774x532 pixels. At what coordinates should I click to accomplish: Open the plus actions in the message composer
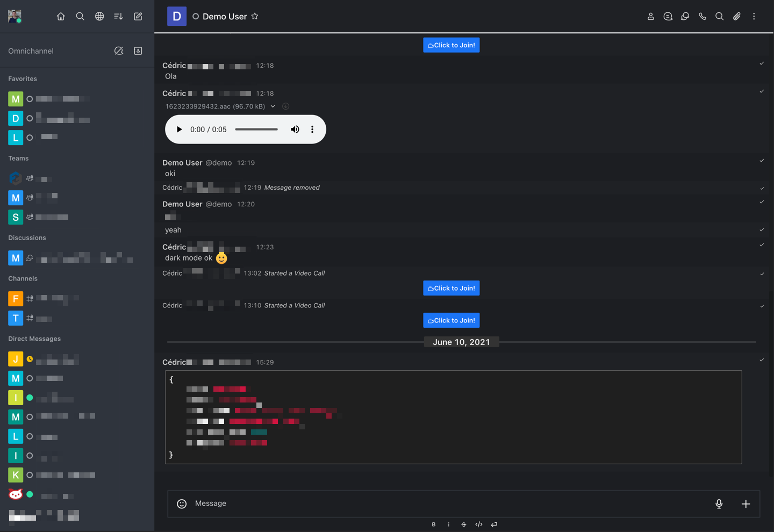746,504
